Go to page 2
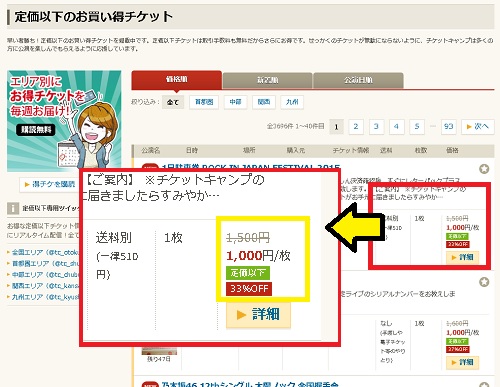500x387 pixels. [x=356, y=127]
